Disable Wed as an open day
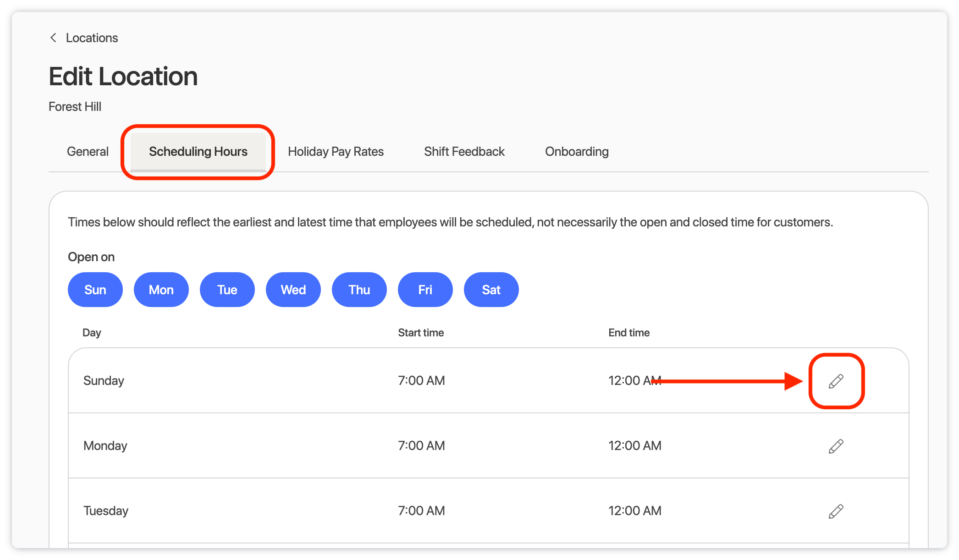 [293, 290]
